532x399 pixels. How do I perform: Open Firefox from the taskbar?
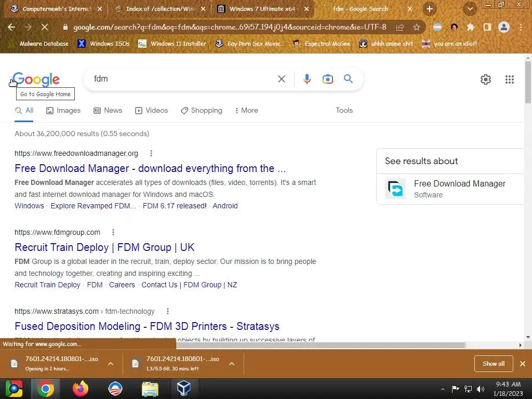click(81, 389)
